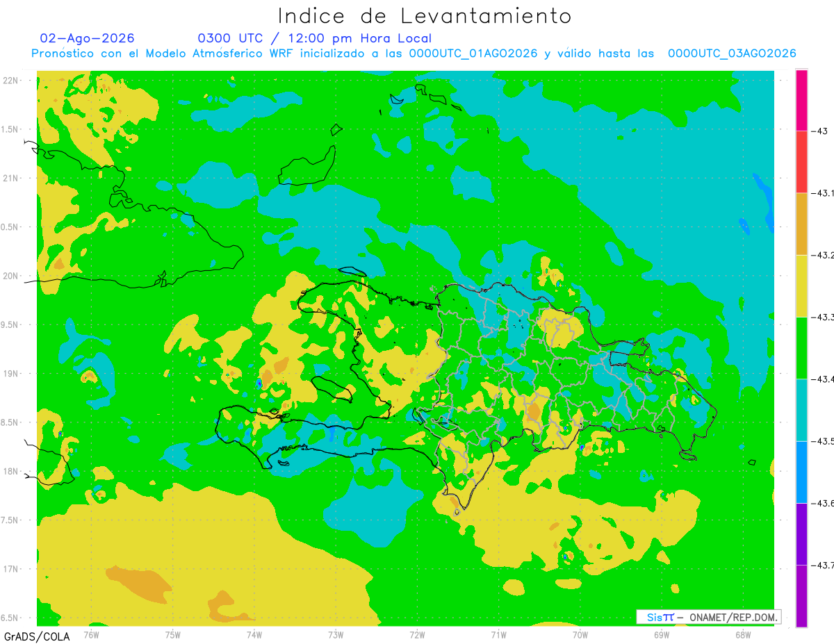This screenshot has height=644, width=834.
Task: Select '0300 UTC / 12:00 pm Hora Local' text
Action: (315, 39)
